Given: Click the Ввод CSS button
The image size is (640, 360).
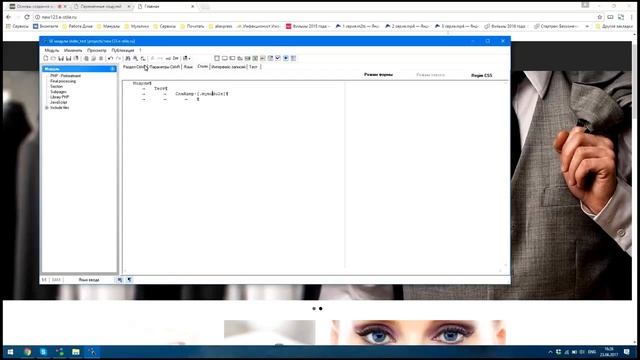Looking at the screenshot, I should coord(482,76).
